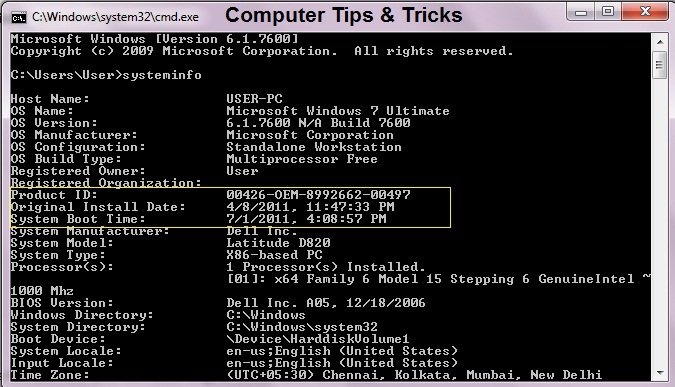675x387 pixels.
Task: Maximize the command prompt window
Action: point(607,12)
